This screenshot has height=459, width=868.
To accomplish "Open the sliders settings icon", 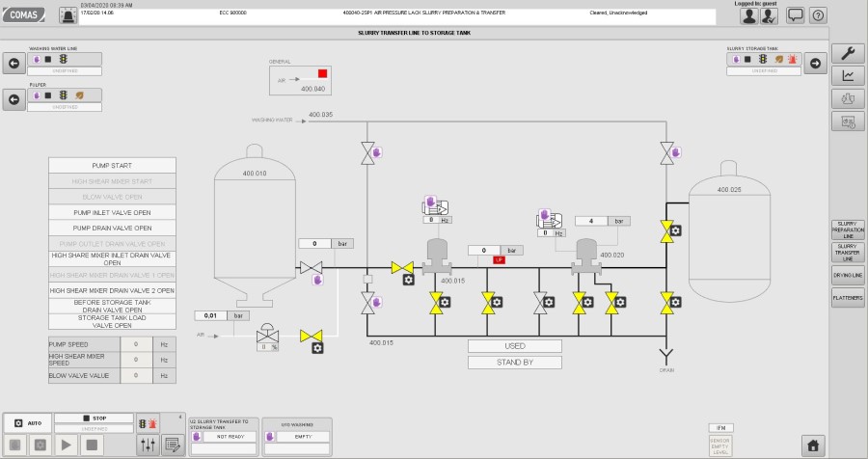I will [148, 445].
